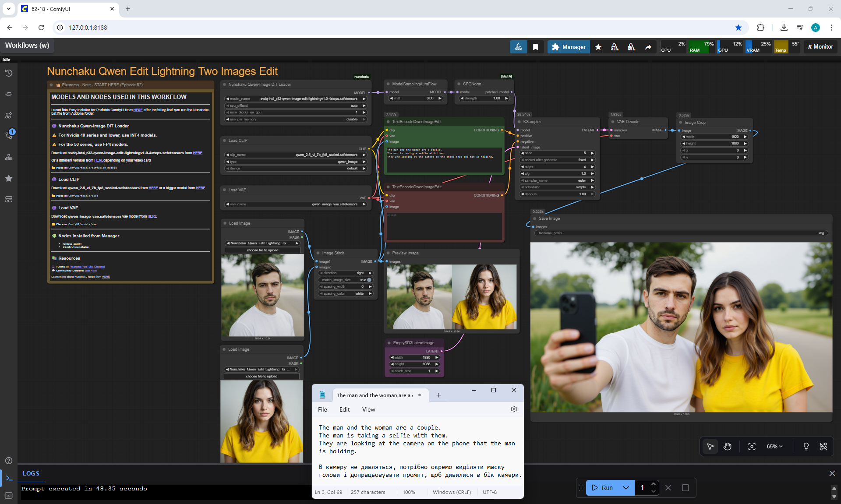Click the fit view icon
The height and width of the screenshot is (504, 841).
[752, 446]
